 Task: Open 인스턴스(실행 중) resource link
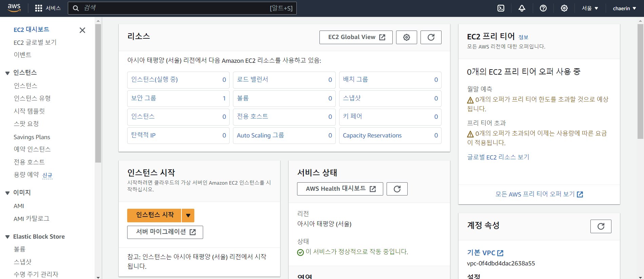click(155, 79)
